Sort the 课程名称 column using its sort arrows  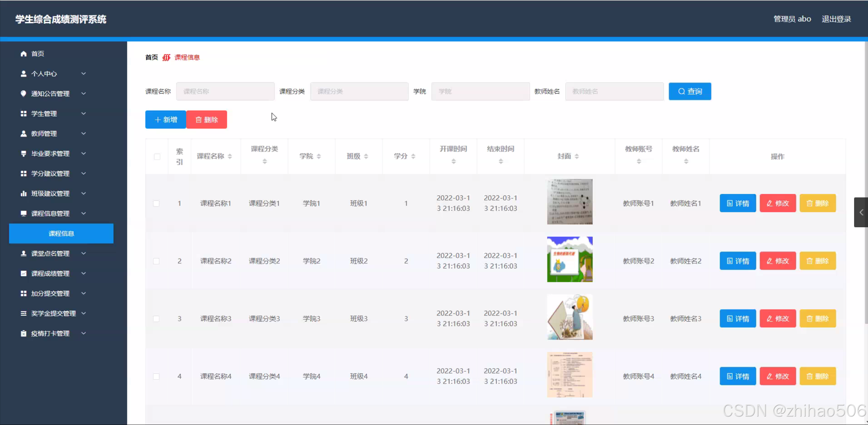pos(230,156)
